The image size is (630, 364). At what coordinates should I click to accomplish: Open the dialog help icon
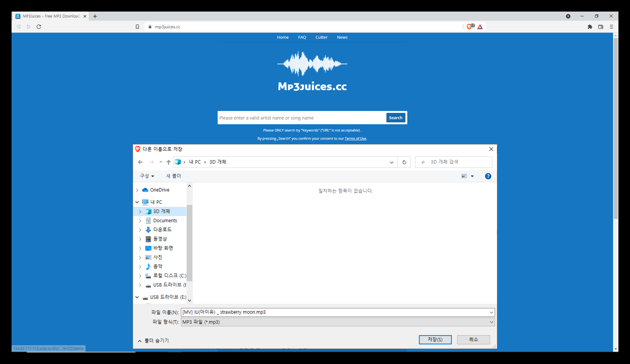pyautogui.click(x=488, y=176)
